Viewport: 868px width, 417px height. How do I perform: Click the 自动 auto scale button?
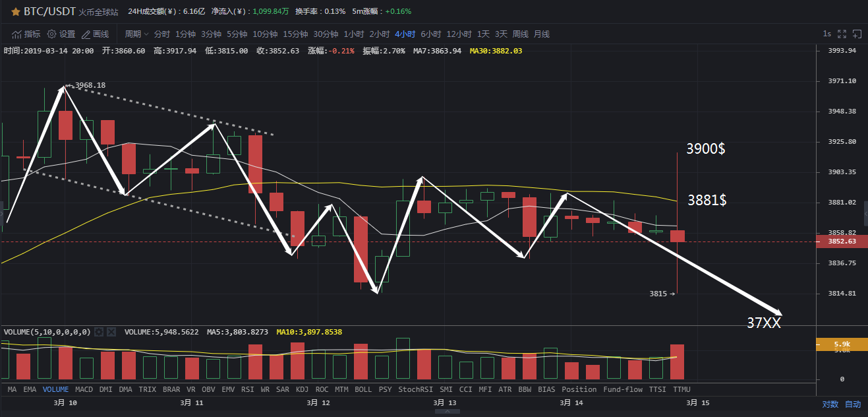pyautogui.click(x=853, y=404)
